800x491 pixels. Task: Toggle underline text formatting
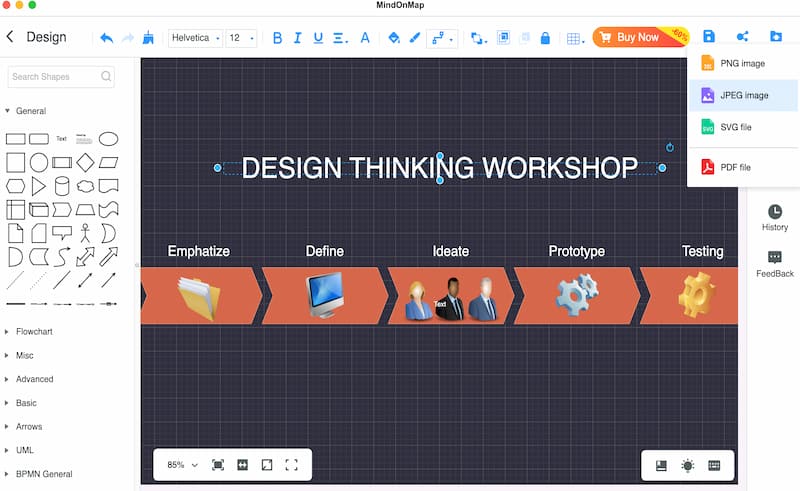(x=318, y=38)
